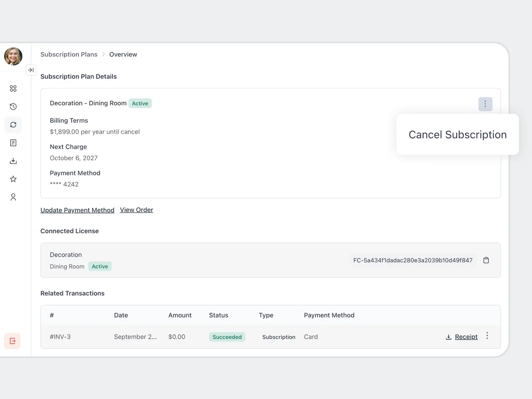
Task: Open the favorites star icon in sidebar
Action: pos(13,179)
